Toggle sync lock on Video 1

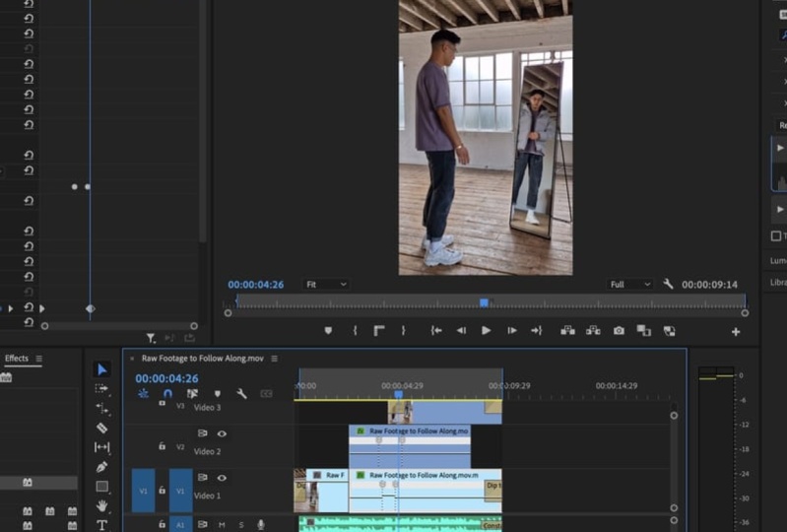tap(202, 477)
